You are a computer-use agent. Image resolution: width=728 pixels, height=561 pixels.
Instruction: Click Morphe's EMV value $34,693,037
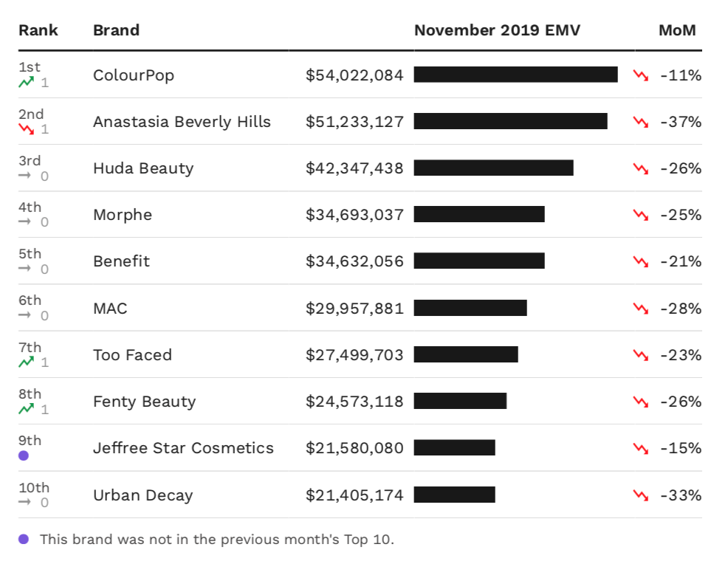pos(354,215)
